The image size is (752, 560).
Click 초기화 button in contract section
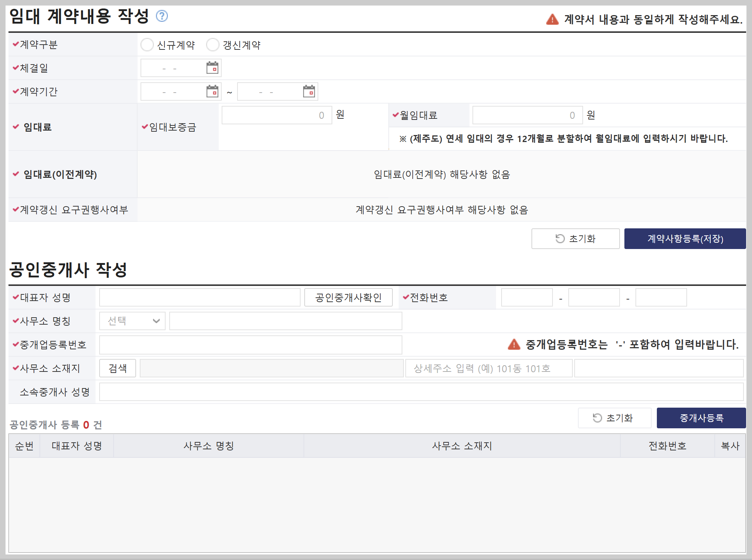575,239
